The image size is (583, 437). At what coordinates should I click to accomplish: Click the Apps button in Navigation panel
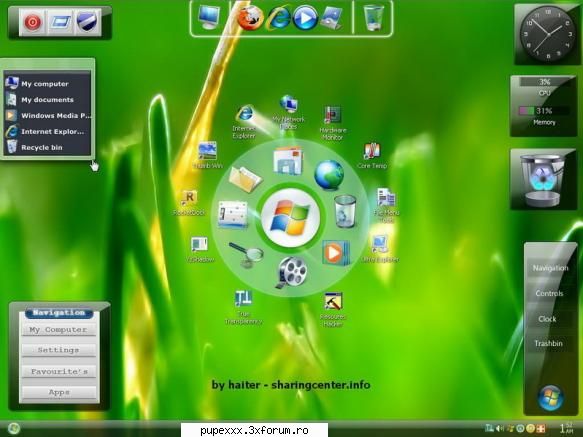point(59,392)
